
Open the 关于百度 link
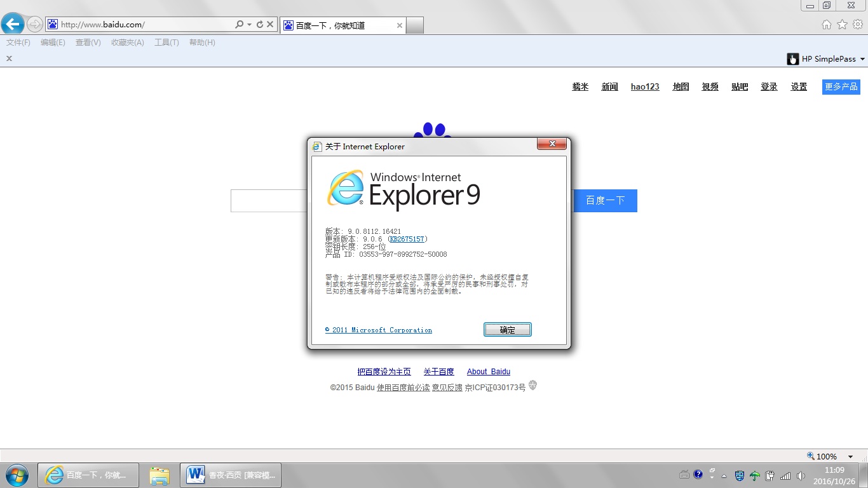[x=439, y=372]
